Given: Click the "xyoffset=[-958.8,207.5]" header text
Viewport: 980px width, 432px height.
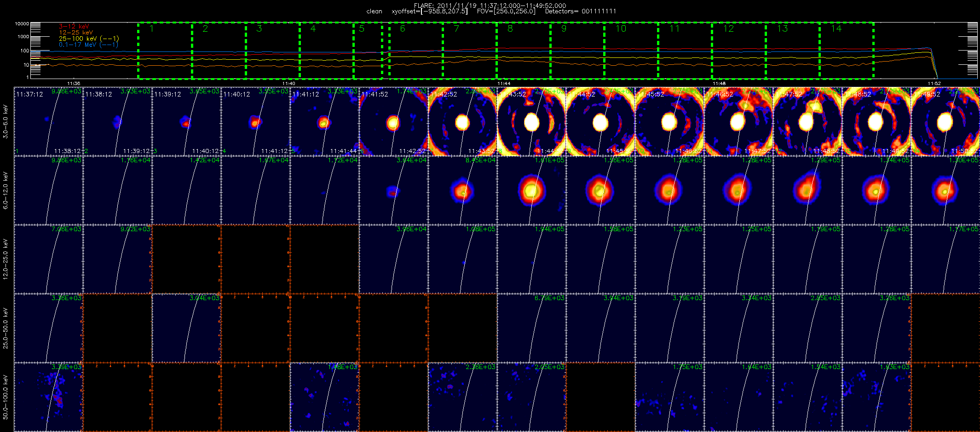Looking at the screenshot, I should click(x=430, y=11).
